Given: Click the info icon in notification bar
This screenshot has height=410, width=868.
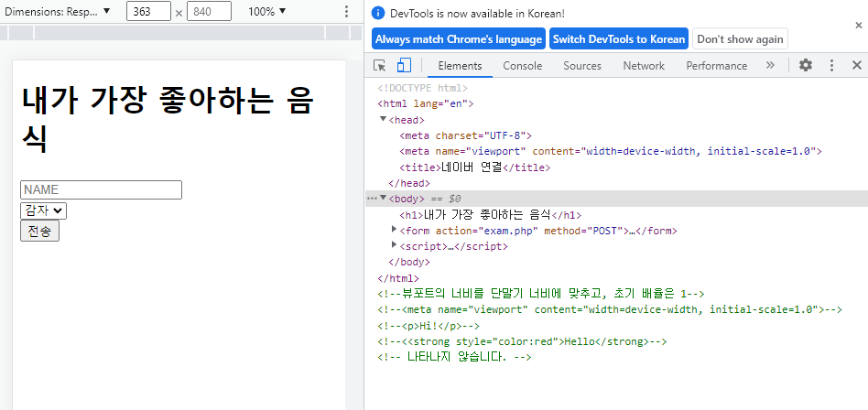Looking at the screenshot, I should pyautogui.click(x=378, y=14).
